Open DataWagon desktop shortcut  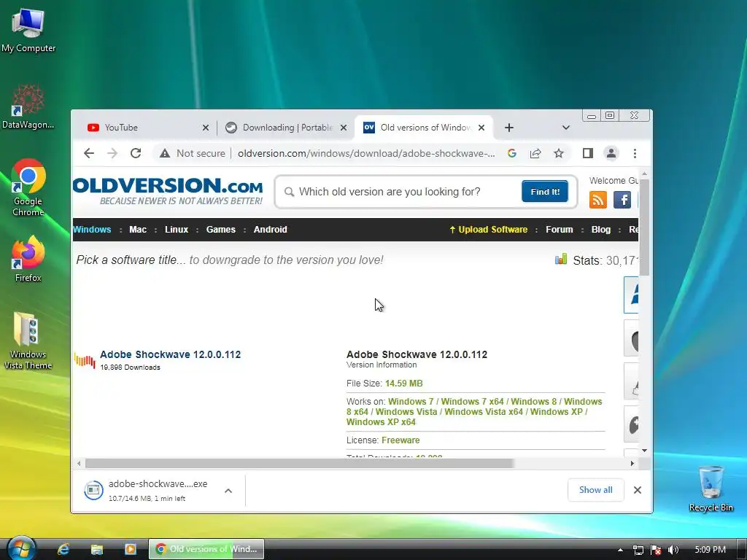click(28, 106)
